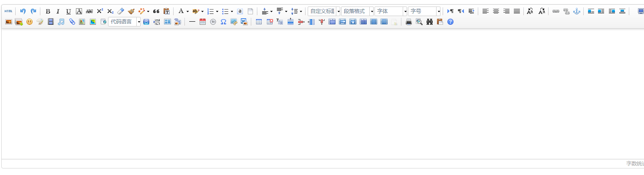Open font color picker arrow
This screenshot has height=175, width=644.
click(x=187, y=11)
